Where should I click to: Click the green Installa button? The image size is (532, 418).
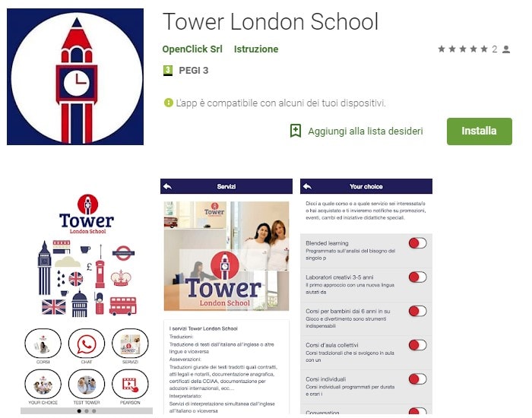pos(480,131)
